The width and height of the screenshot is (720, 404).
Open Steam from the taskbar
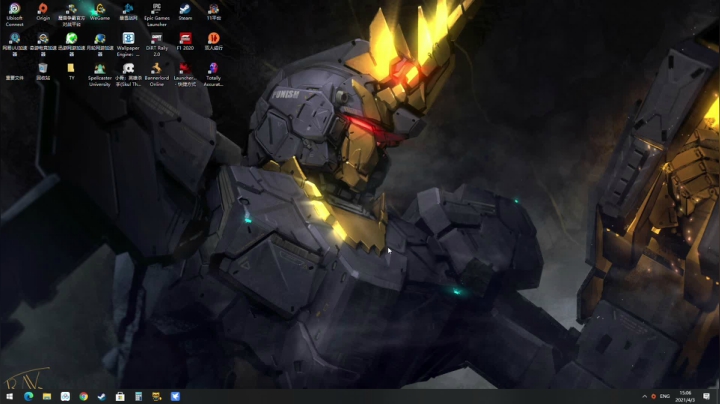click(102, 397)
